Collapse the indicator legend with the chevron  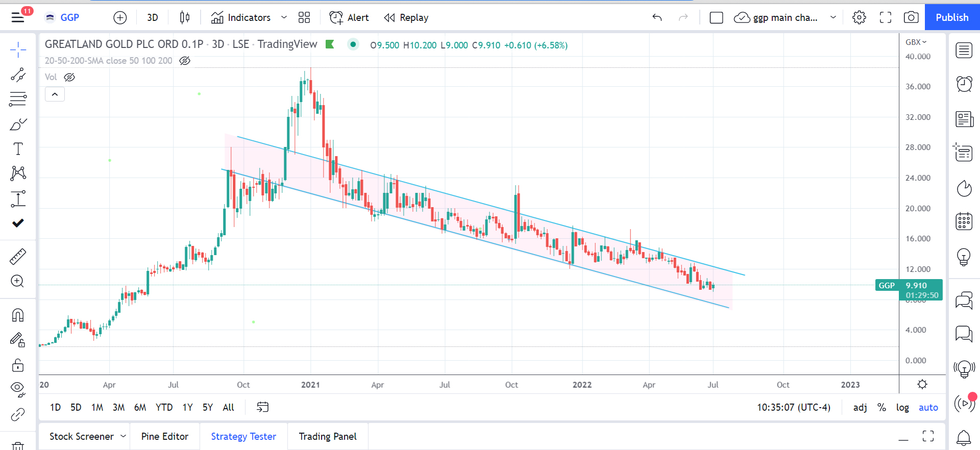tap(55, 94)
